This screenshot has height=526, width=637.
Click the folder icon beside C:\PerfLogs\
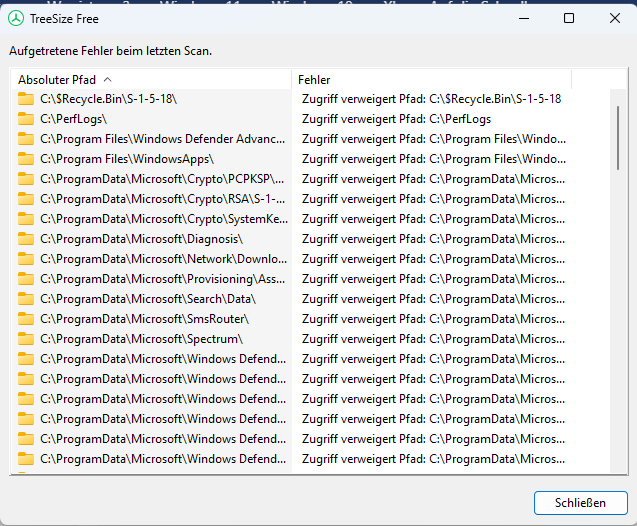click(26, 119)
